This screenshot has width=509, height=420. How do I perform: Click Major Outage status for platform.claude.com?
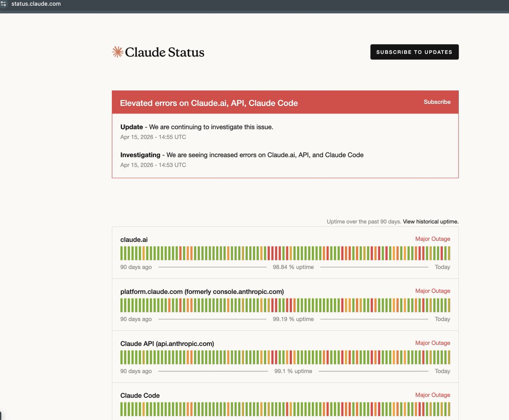coord(433,291)
